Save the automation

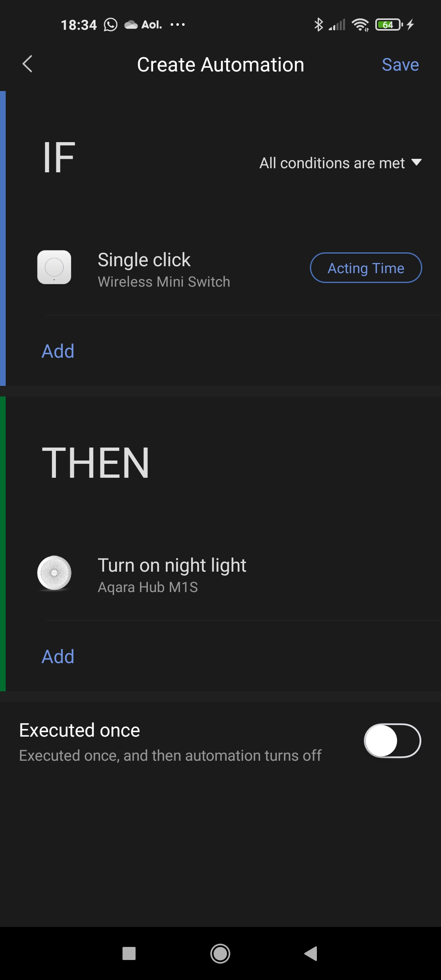click(400, 65)
